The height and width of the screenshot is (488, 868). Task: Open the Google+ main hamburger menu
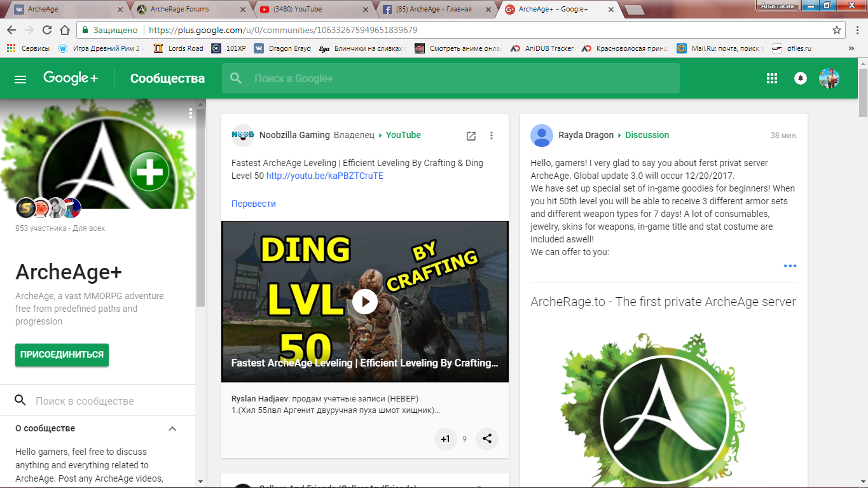(20, 79)
